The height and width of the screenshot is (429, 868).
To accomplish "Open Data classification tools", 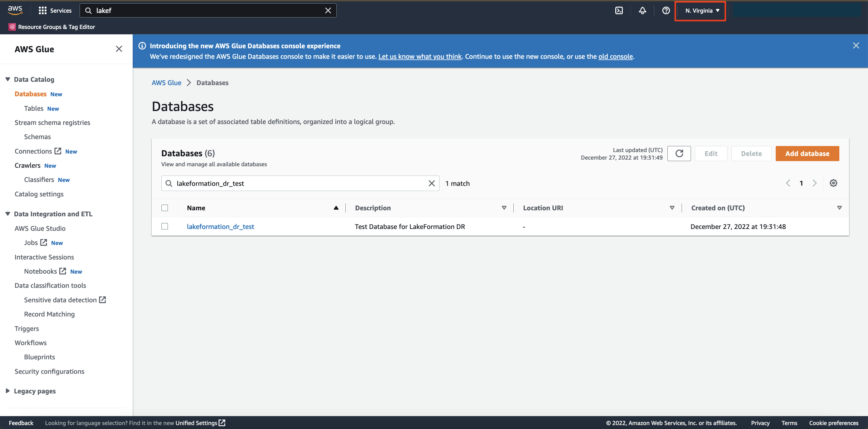I will click(x=50, y=285).
